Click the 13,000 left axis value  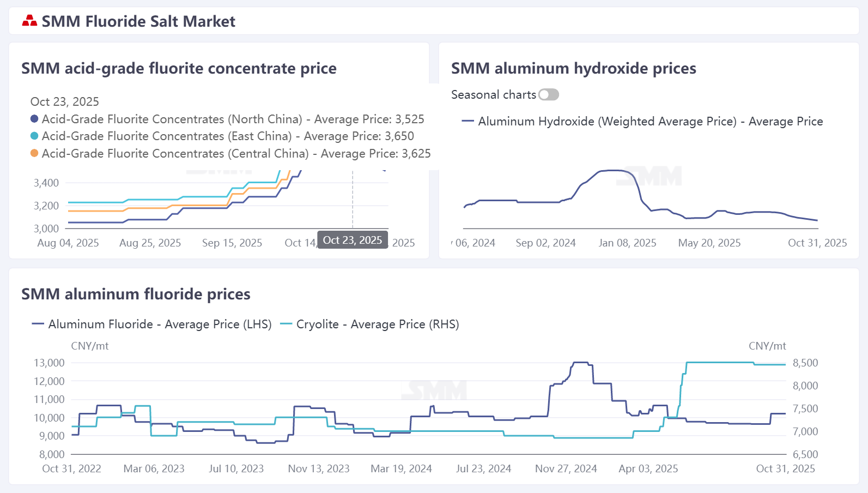[x=49, y=363]
